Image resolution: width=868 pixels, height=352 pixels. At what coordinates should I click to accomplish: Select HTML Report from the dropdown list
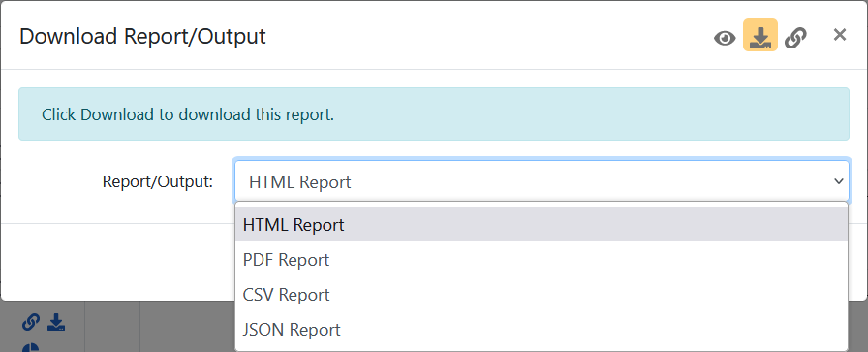542,225
